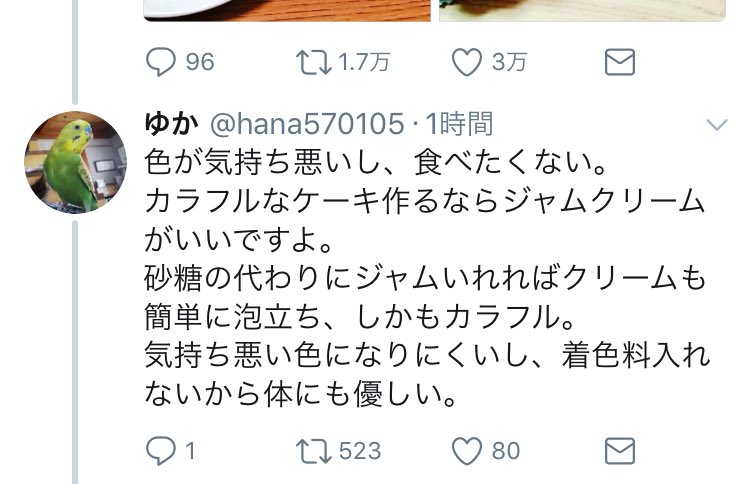Select the 523 retweet count on reply
Image resolution: width=750 pixels, height=484 pixels.
click(360, 451)
